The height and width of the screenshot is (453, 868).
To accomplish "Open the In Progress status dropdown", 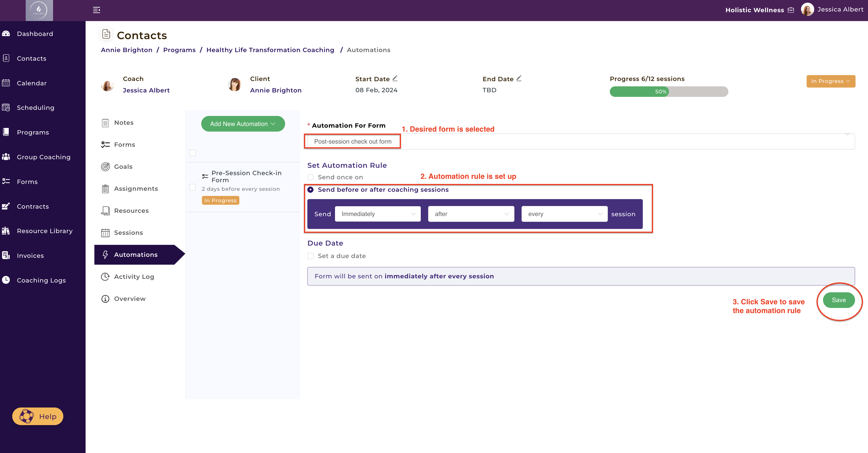I will pyautogui.click(x=831, y=81).
